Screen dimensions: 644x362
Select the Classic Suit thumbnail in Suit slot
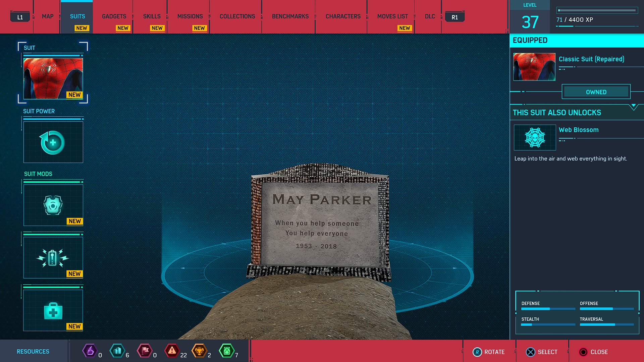point(53,78)
